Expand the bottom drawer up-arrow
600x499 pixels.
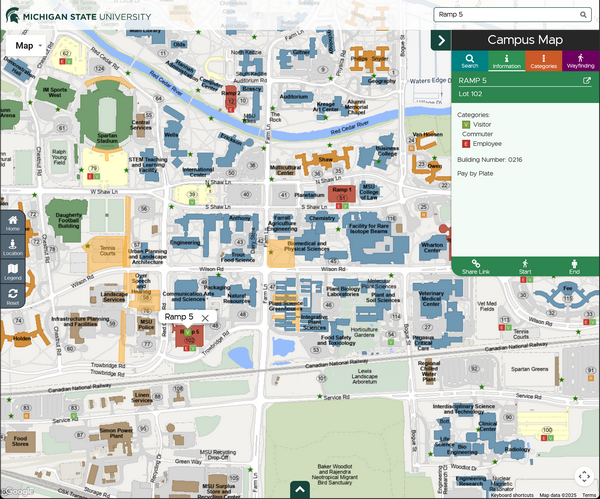[300, 489]
